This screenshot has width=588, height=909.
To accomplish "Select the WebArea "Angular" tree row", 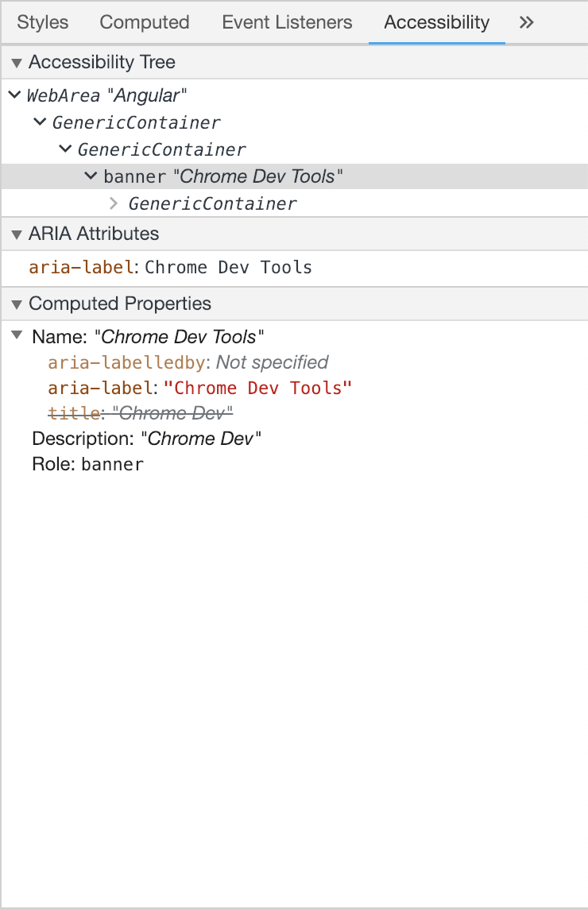I will click(295, 95).
